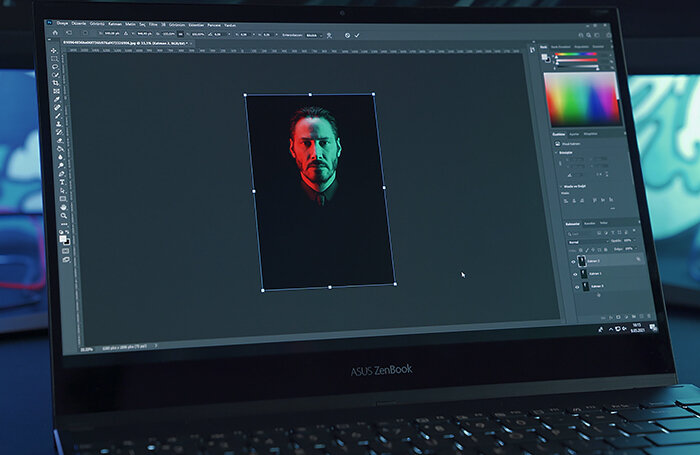Open the Interpolation dropdown in options bar
The image size is (700, 455).
313,35
